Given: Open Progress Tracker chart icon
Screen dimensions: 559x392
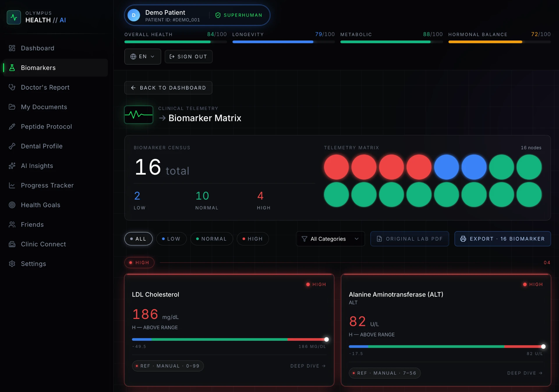Looking at the screenshot, I should 12,185.
